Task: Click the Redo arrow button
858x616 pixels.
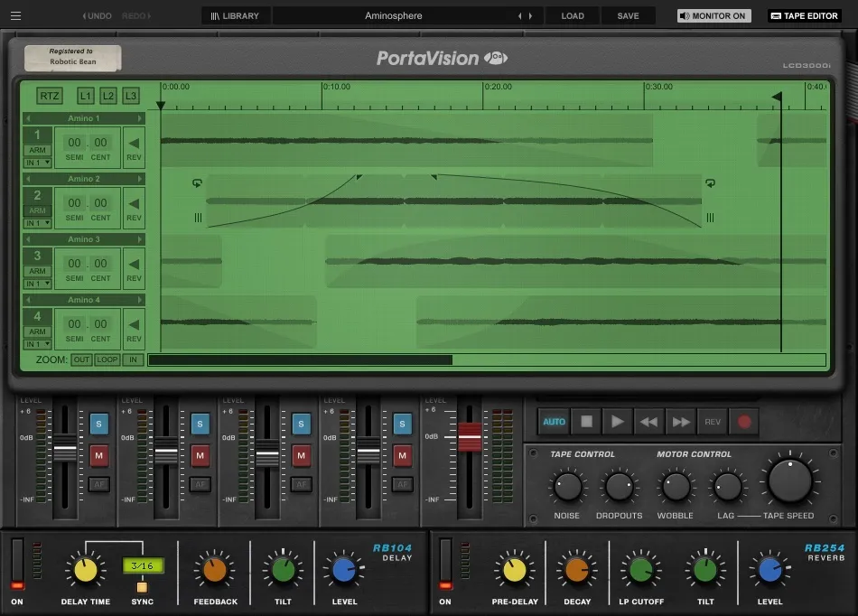Action: 136,16
